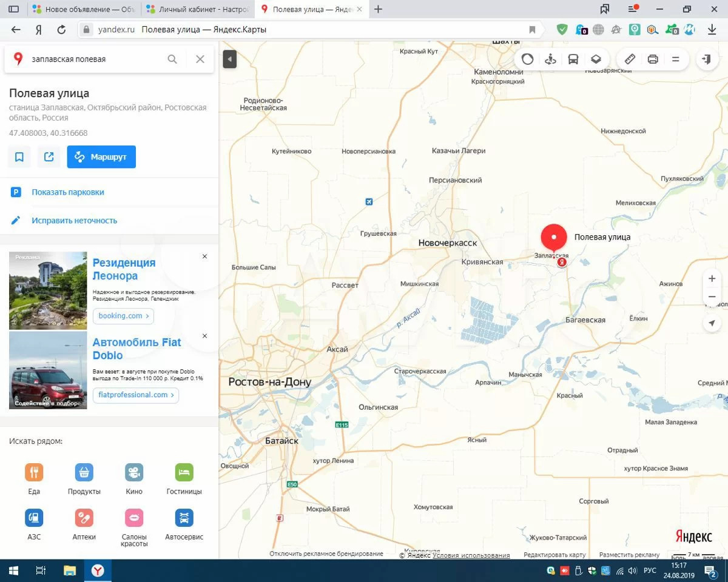Image resolution: width=728 pixels, height=582 pixels.
Task: Share the location with the share button
Action: pyautogui.click(x=49, y=157)
